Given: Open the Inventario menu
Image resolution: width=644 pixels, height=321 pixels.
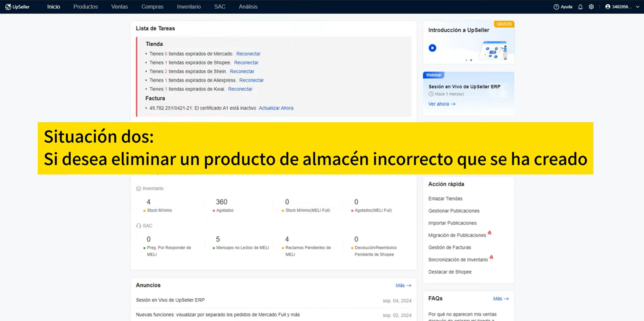Looking at the screenshot, I should (189, 7).
